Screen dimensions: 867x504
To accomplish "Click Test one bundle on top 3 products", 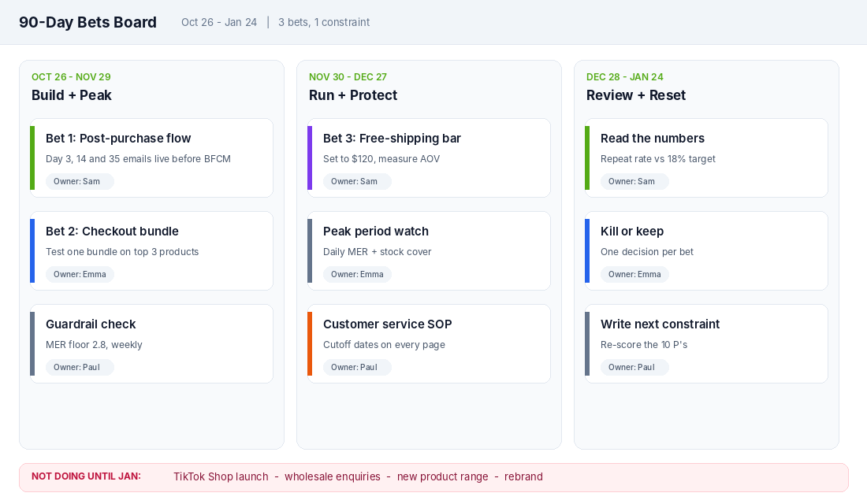I will tap(122, 252).
